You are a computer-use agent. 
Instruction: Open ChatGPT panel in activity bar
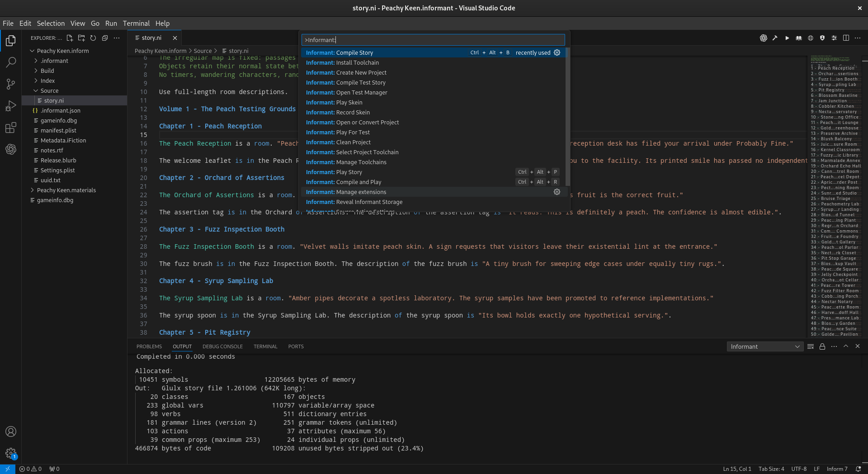[x=11, y=149]
